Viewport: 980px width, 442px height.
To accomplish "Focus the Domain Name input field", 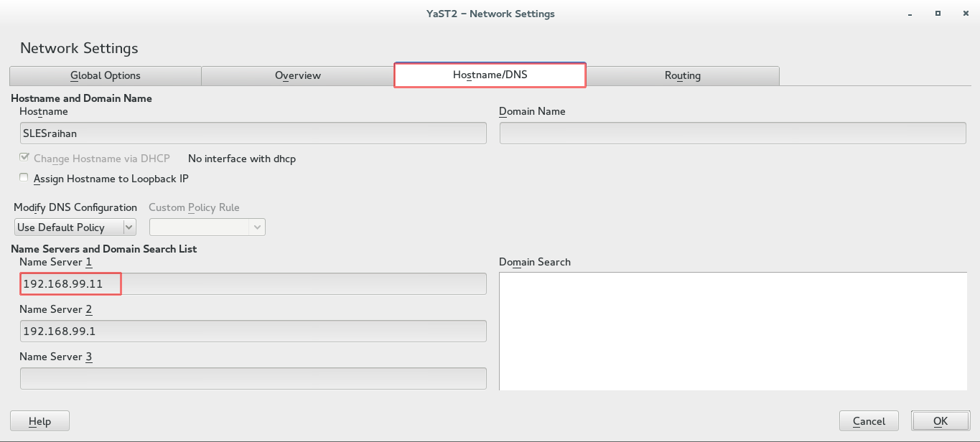I will [733, 133].
